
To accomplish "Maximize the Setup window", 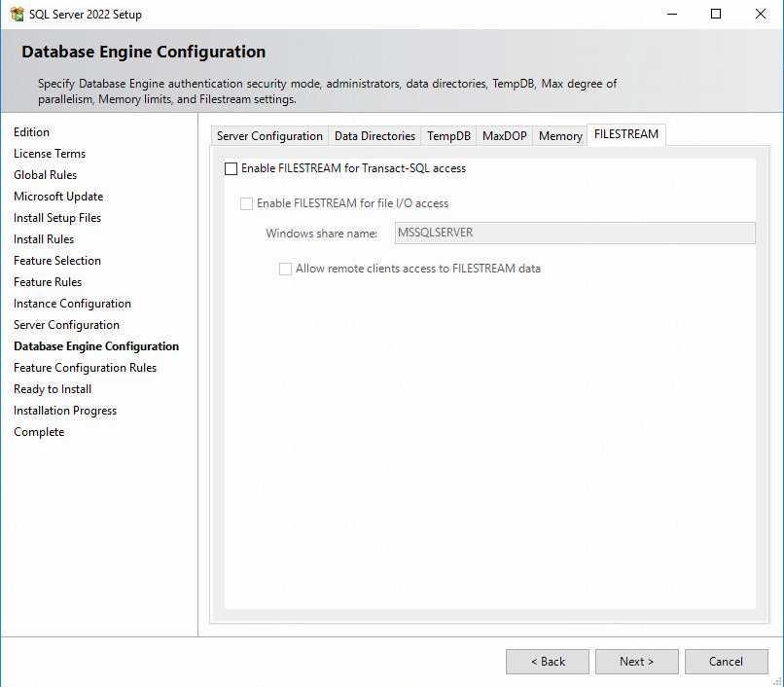I will pos(716,14).
